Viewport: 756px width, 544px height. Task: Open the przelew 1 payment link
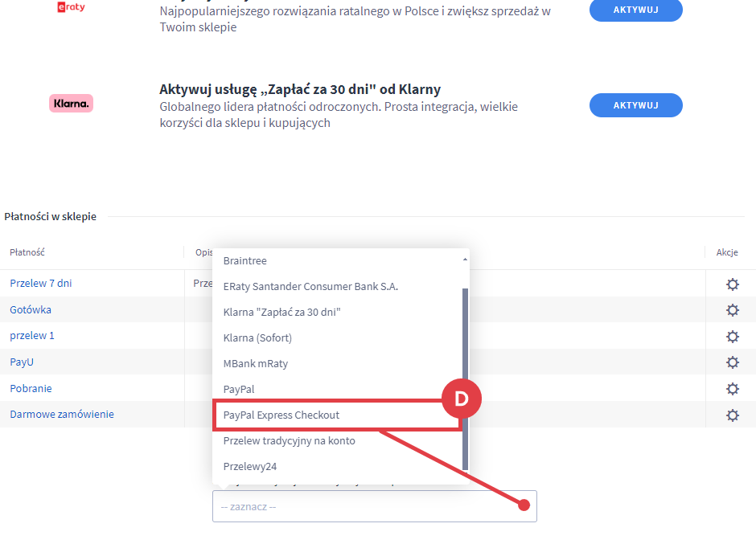click(32, 335)
